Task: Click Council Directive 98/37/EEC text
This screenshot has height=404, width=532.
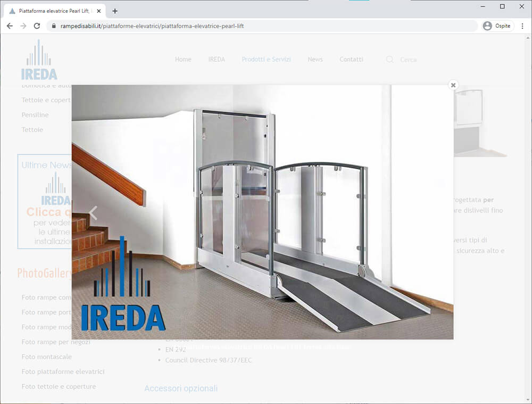Action: (x=209, y=360)
